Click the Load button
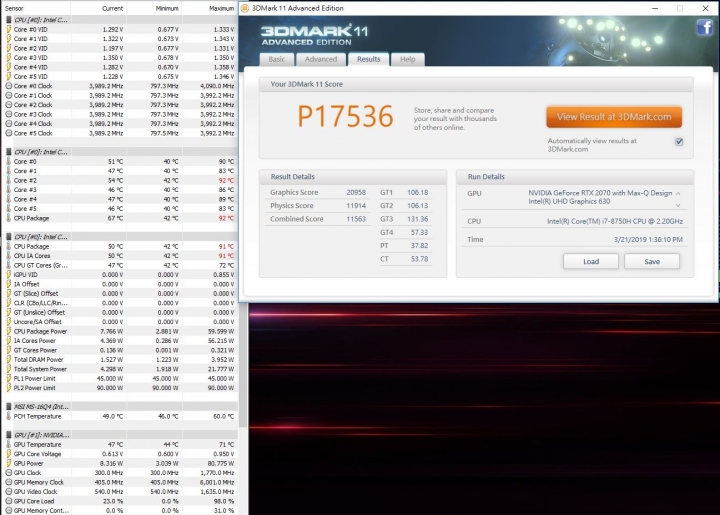 [x=591, y=262]
